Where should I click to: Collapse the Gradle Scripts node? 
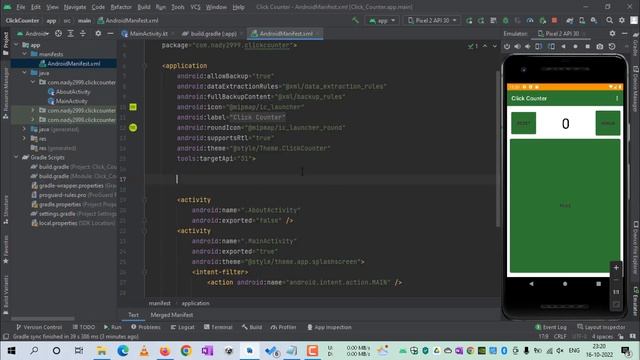[x=16, y=158]
